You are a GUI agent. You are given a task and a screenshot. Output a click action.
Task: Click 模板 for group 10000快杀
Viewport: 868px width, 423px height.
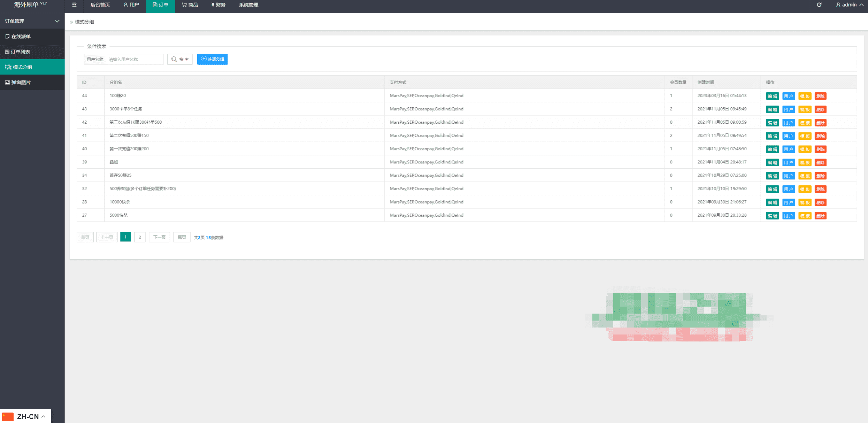tap(805, 202)
